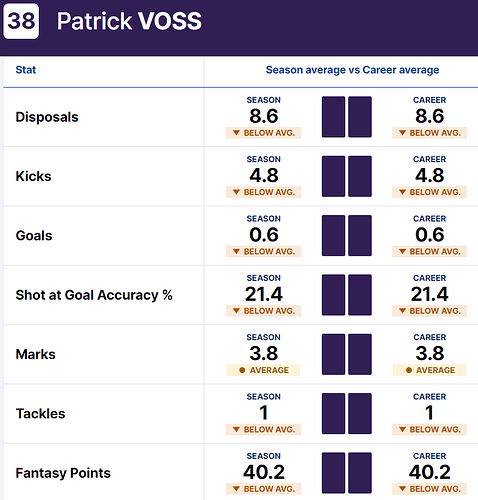Click the Disposals comparison bar chart
The image size is (478, 500).
pos(347,117)
